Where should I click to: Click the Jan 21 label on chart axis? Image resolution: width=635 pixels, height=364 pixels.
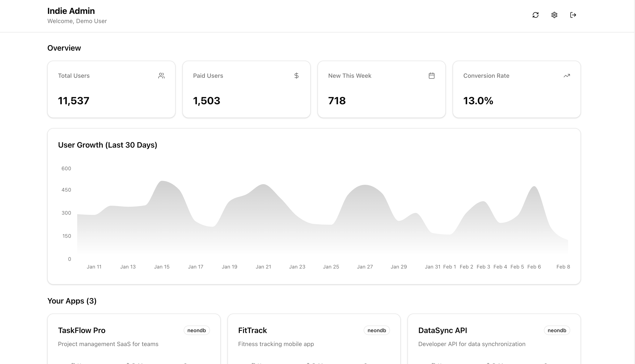(263, 267)
